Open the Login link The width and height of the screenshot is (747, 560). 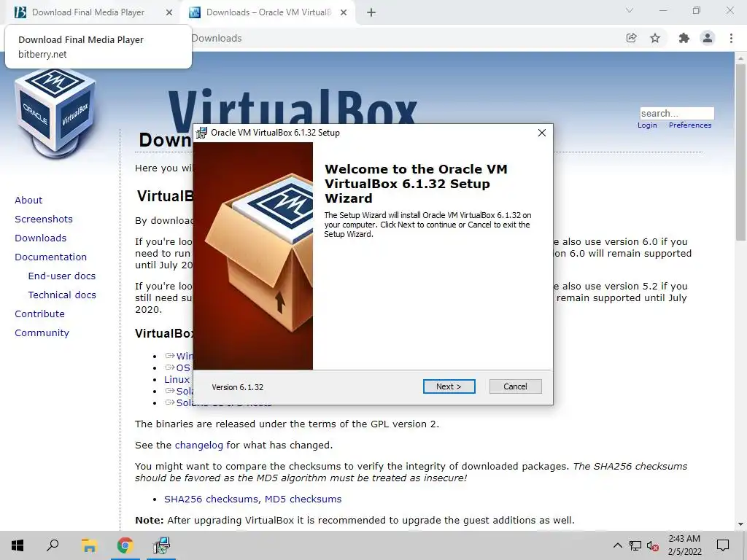(647, 125)
